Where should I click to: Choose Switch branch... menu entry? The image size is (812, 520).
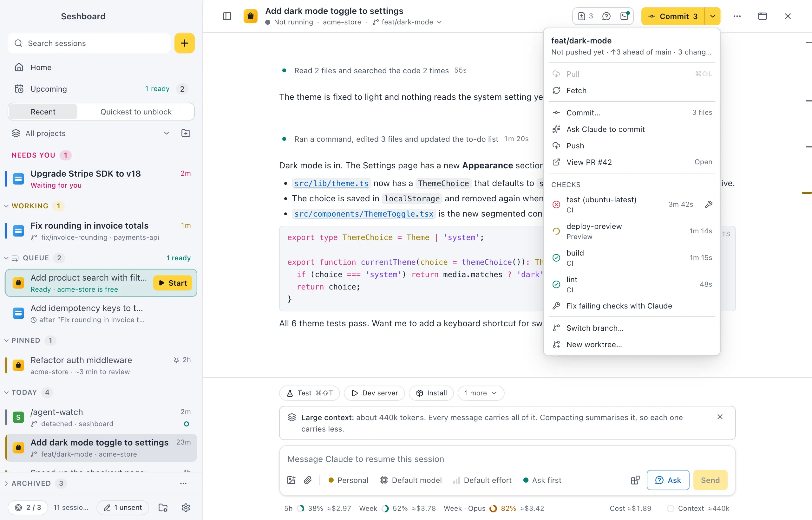point(632,328)
